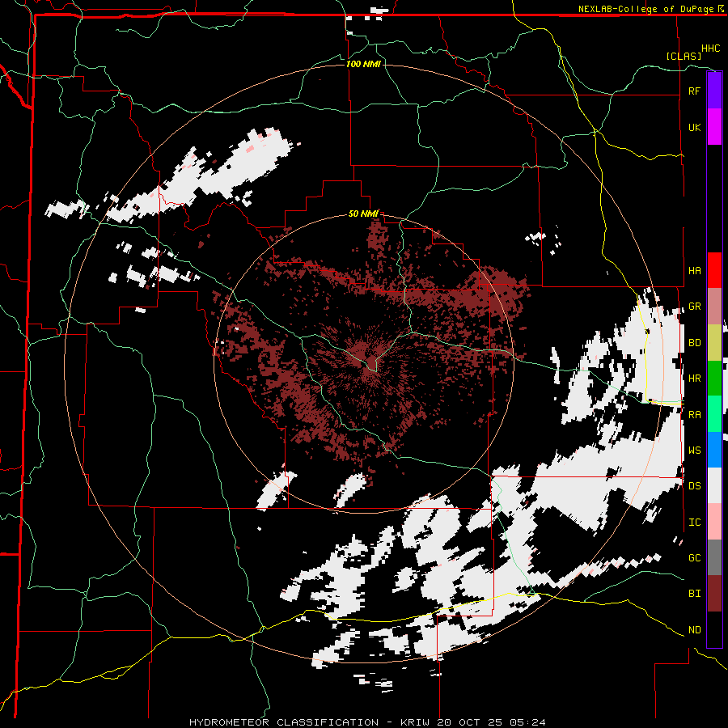This screenshot has width=728, height=728.
Task: Click the BI brown legend swatch
Action: tap(714, 594)
